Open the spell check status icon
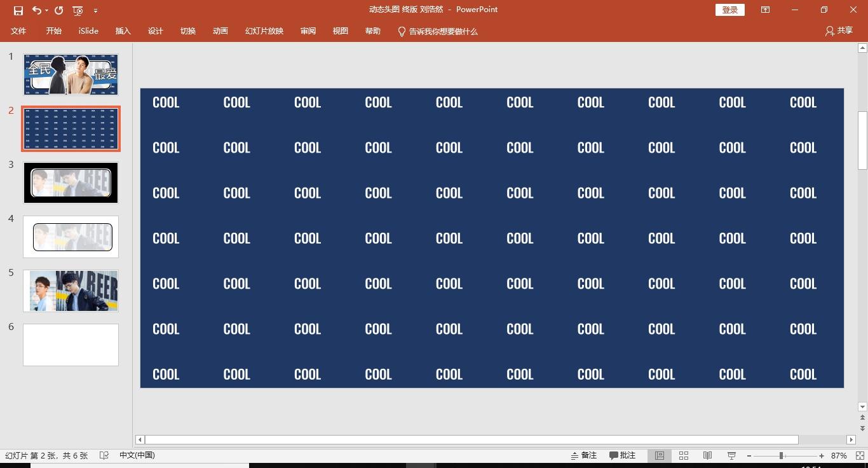Image resolution: width=868 pixels, height=468 pixels. click(104, 455)
